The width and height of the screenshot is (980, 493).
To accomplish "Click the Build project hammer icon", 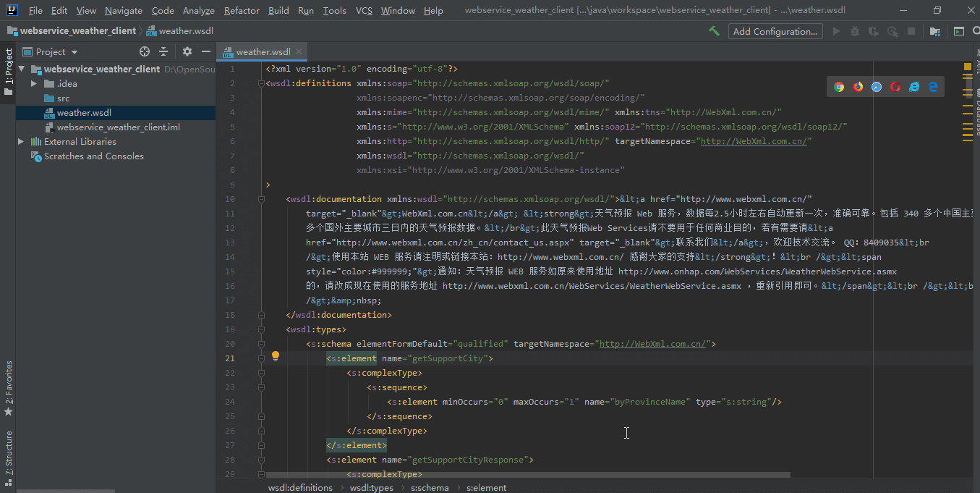I will (x=714, y=31).
